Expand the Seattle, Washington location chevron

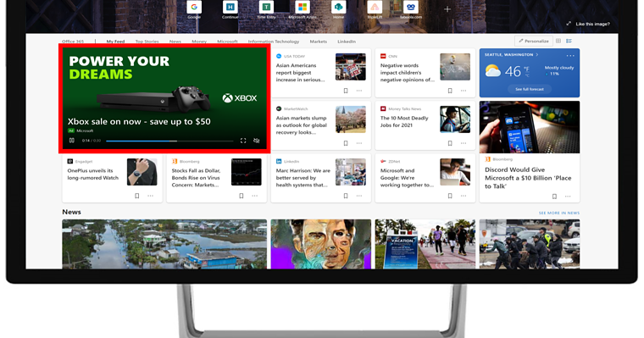pos(536,54)
